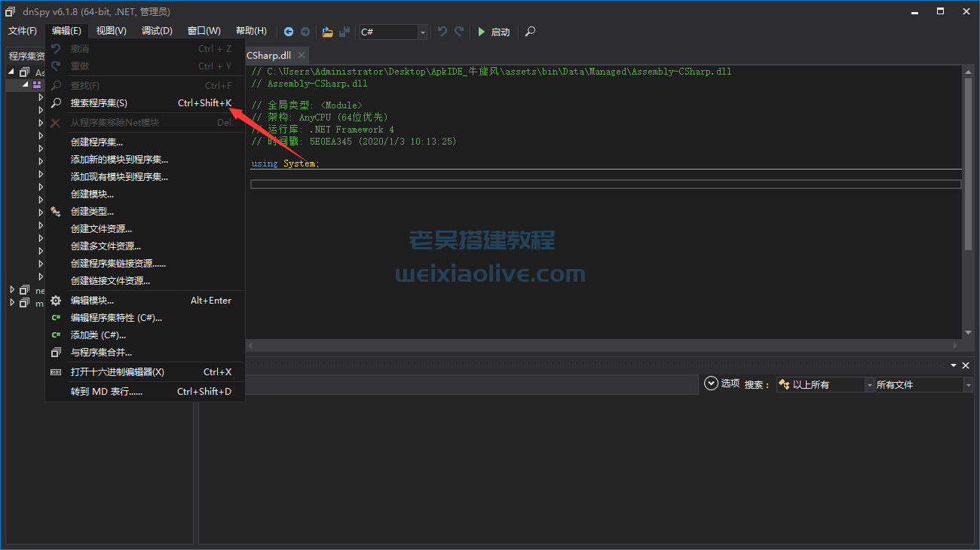Open the C# language dropdown
This screenshot has width=980, height=550.
coord(422,32)
